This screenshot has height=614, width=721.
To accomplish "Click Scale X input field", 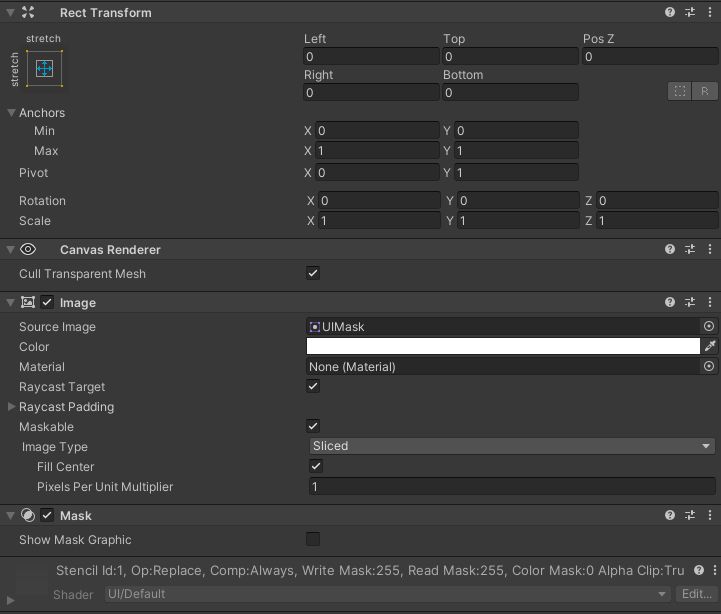I will click(x=379, y=221).
